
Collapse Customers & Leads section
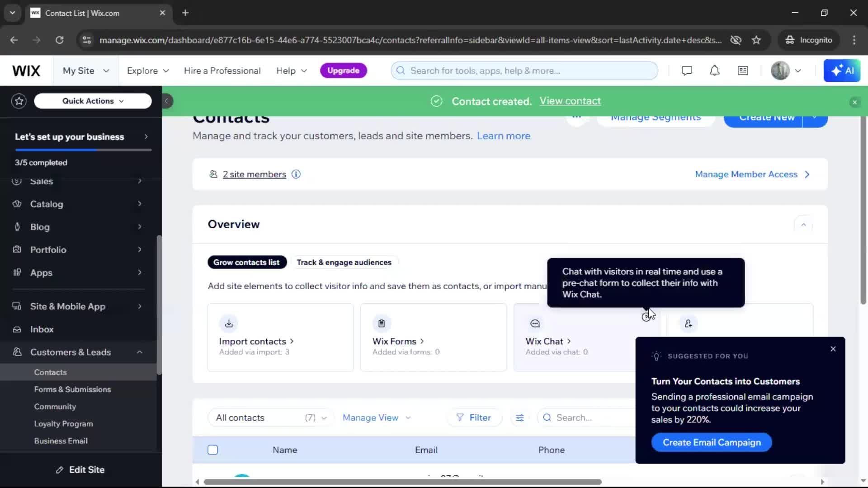coord(78,352)
